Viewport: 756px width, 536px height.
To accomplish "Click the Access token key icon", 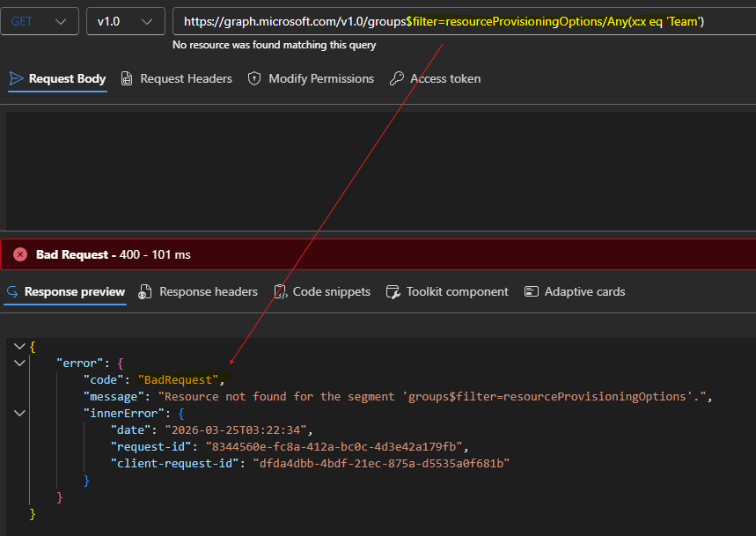I will tap(396, 78).
